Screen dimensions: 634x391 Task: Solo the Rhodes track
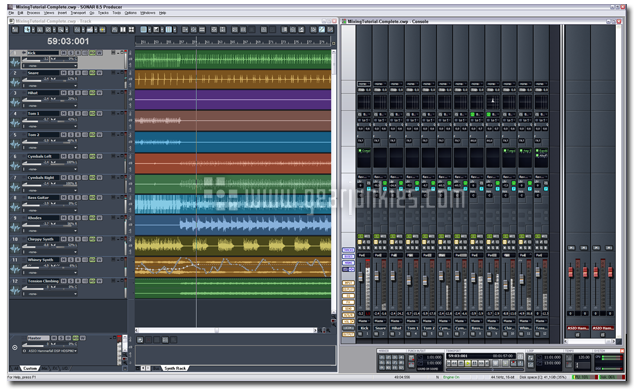(71, 218)
